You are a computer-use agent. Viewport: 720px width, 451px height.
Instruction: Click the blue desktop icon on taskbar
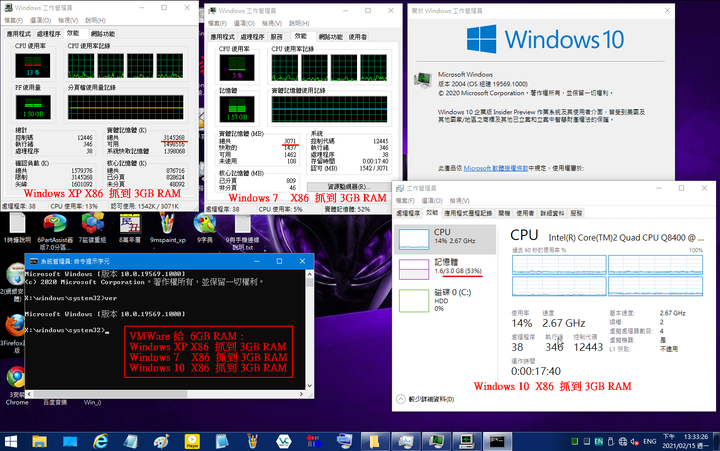coord(70,442)
